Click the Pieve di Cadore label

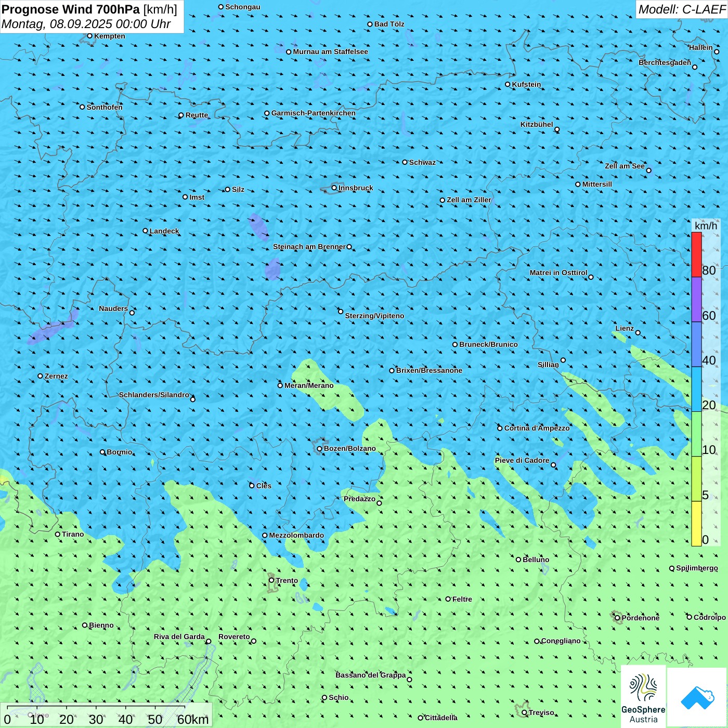pos(522,460)
